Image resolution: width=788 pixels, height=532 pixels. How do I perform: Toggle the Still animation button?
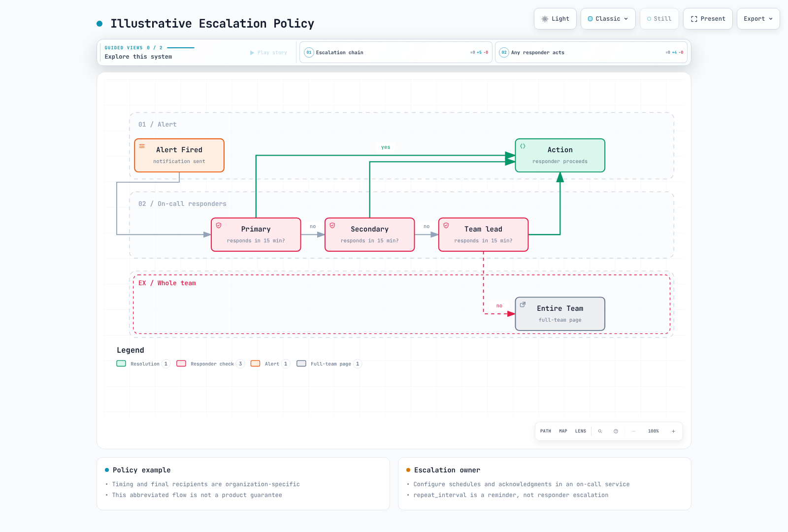[659, 19]
